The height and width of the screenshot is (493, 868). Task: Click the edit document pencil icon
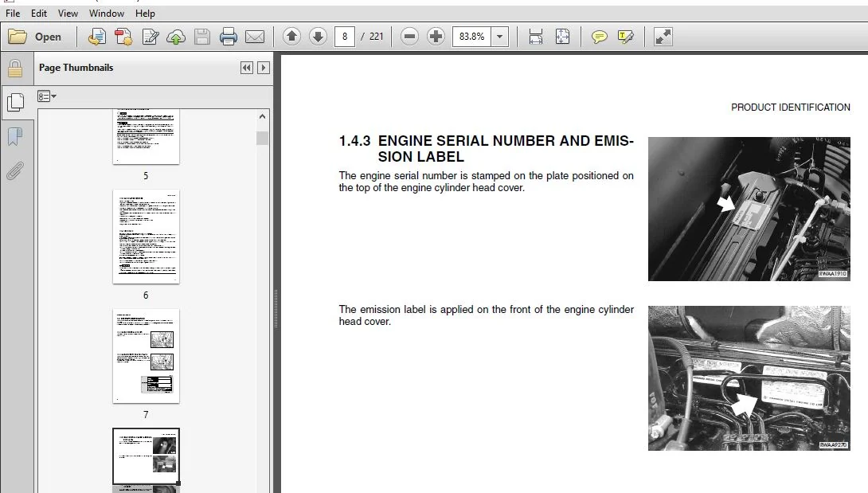pyautogui.click(x=150, y=37)
